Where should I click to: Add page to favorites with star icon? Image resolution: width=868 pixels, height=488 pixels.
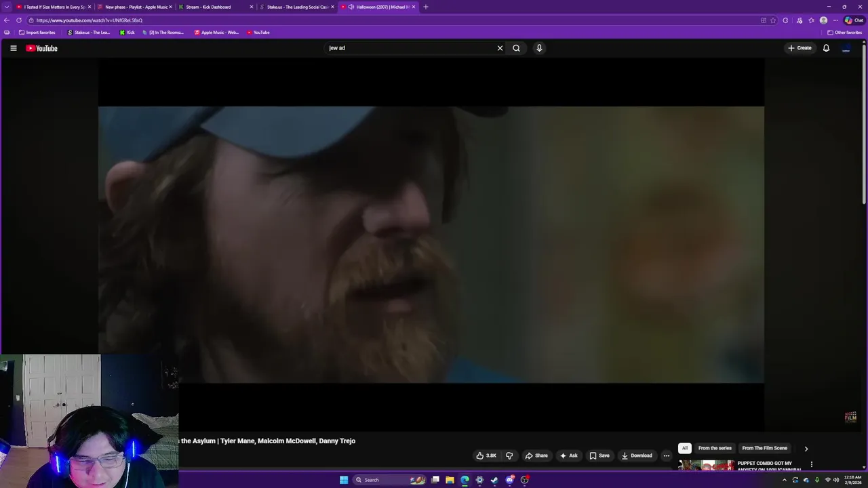[772, 20]
